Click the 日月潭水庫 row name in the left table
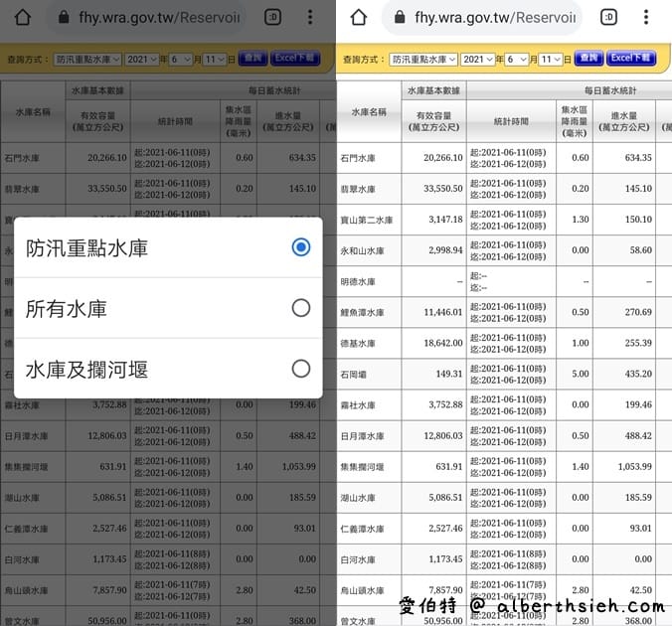The width and height of the screenshot is (672, 626). tap(26, 436)
